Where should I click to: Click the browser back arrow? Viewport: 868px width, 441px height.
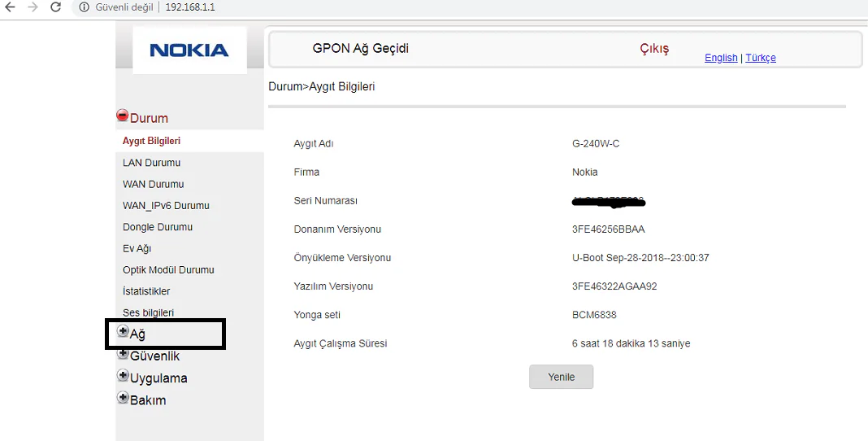[x=11, y=7]
